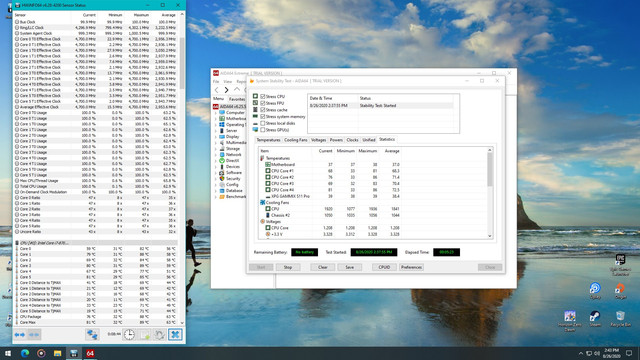Click Statistics list scrollbar thumb

490,169
